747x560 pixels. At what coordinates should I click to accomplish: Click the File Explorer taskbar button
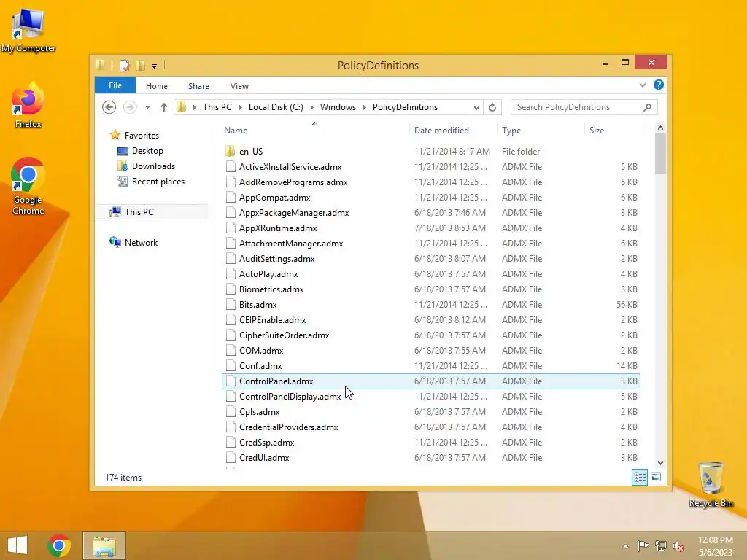tap(104, 545)
